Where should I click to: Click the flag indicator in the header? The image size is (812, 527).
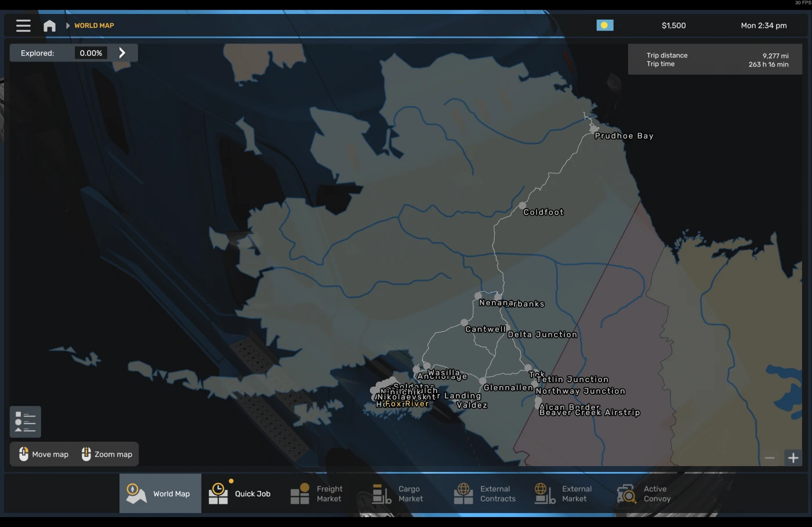coord(605,25)
